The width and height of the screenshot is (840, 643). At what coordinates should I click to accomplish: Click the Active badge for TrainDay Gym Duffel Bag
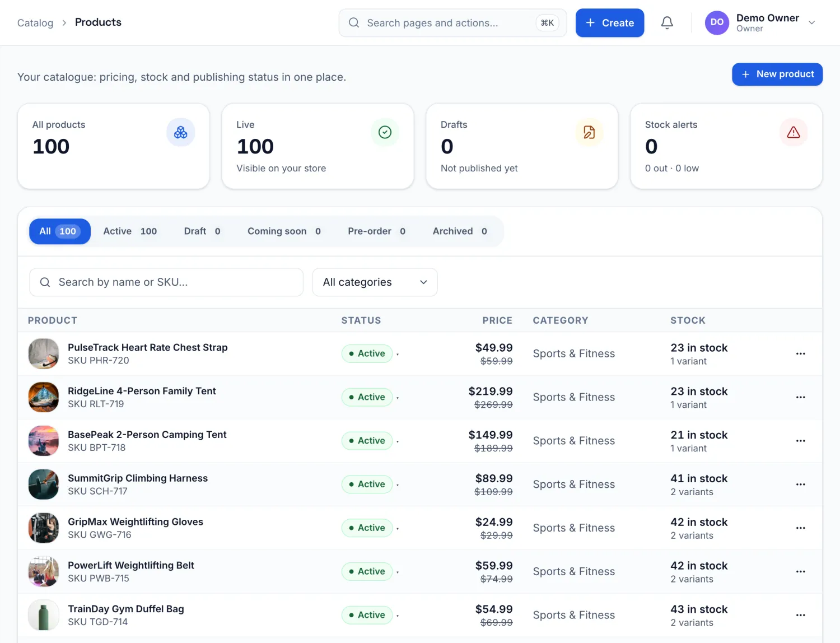[x=367, y=615]
